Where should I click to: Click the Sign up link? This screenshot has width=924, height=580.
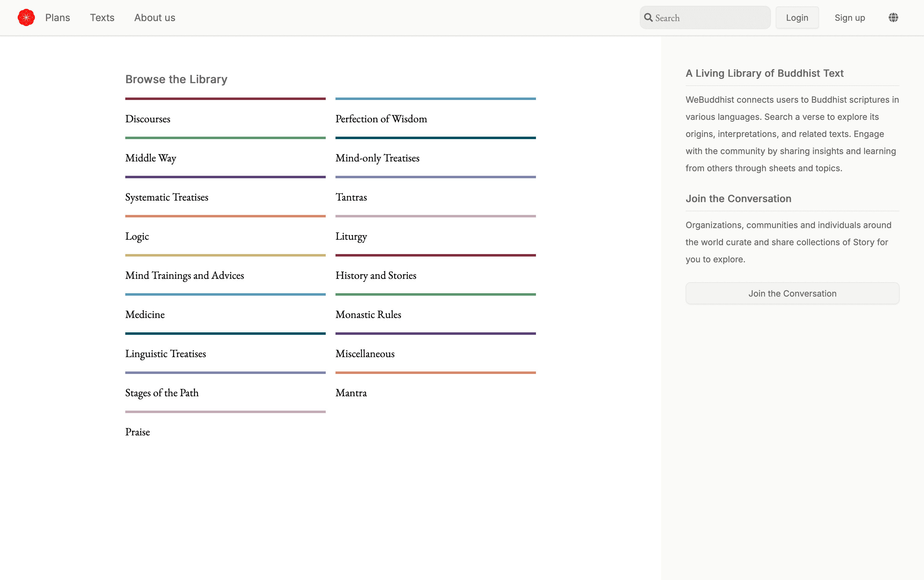(850, 18)
